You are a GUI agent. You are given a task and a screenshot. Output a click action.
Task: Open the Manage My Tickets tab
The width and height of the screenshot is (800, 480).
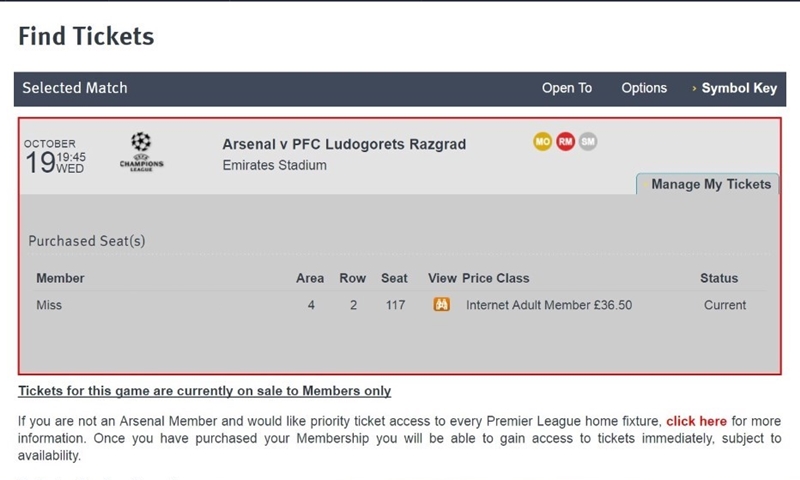click(708, 184)
